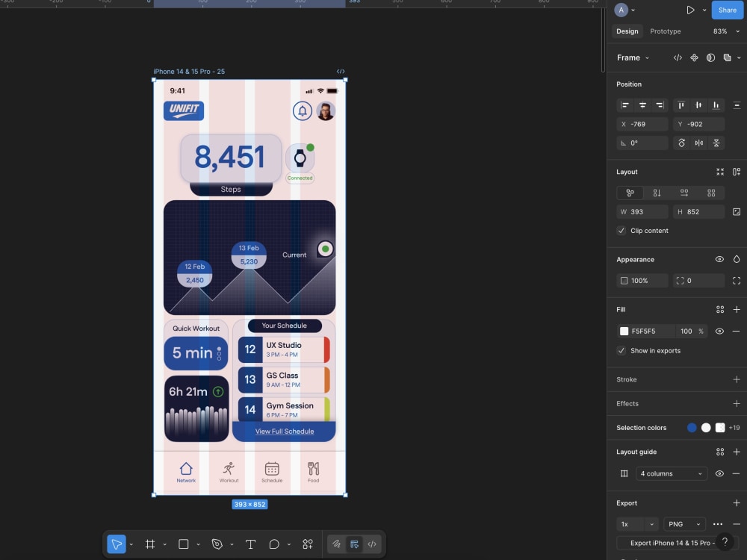Open the 4 columns guide dropdown
This screenshot has width=747, height=560.
pos(672,473)
